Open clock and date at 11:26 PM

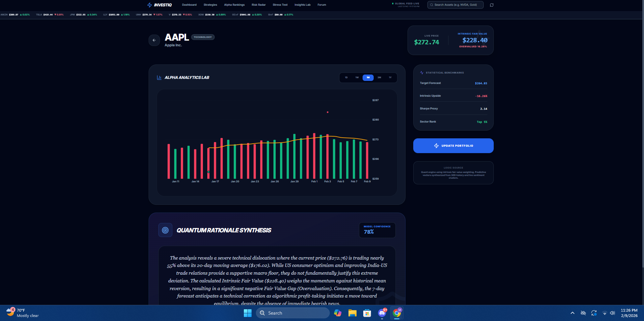629,313
